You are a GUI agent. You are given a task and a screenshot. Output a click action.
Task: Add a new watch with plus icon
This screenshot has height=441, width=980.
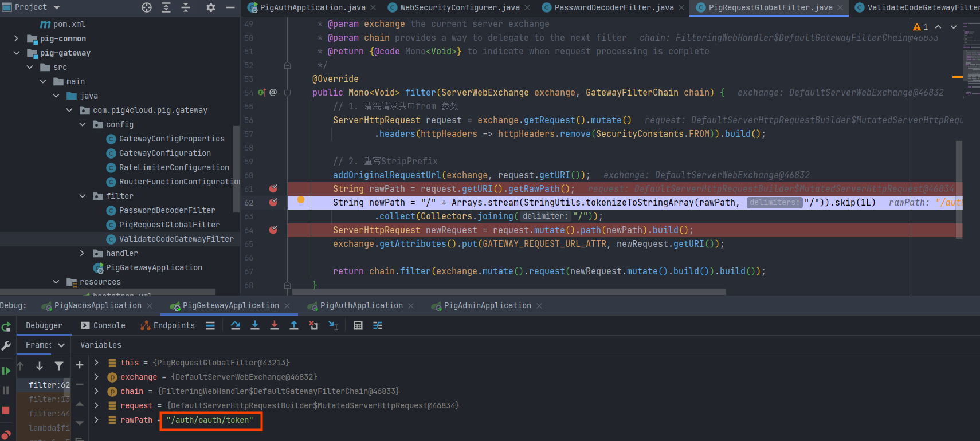pyautogui.click(x=80, y=365)
